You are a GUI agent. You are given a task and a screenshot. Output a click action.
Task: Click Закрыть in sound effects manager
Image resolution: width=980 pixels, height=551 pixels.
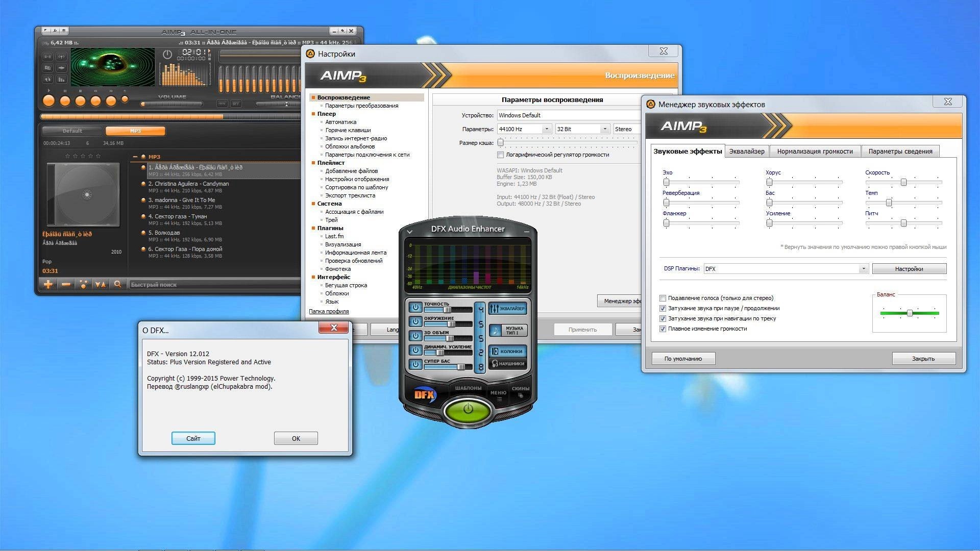923,359
